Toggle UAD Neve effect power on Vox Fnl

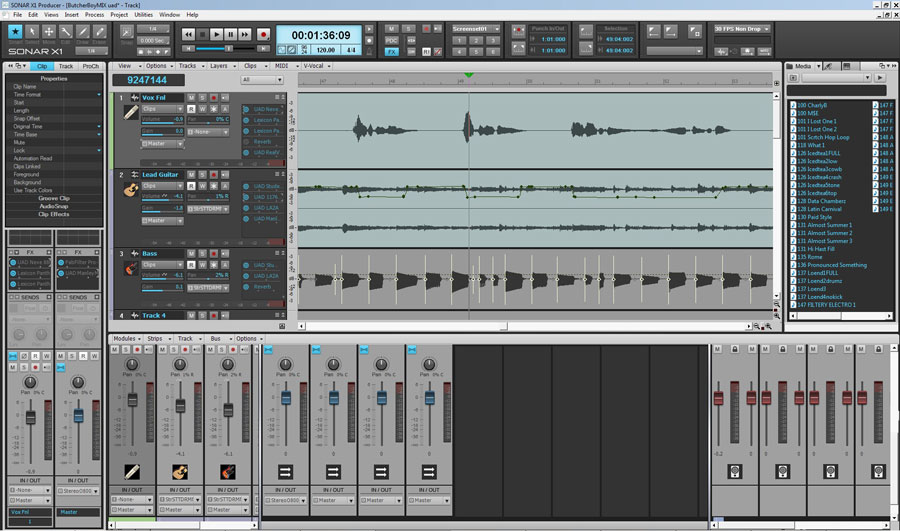pyautogui.click(x=246, y=109)
